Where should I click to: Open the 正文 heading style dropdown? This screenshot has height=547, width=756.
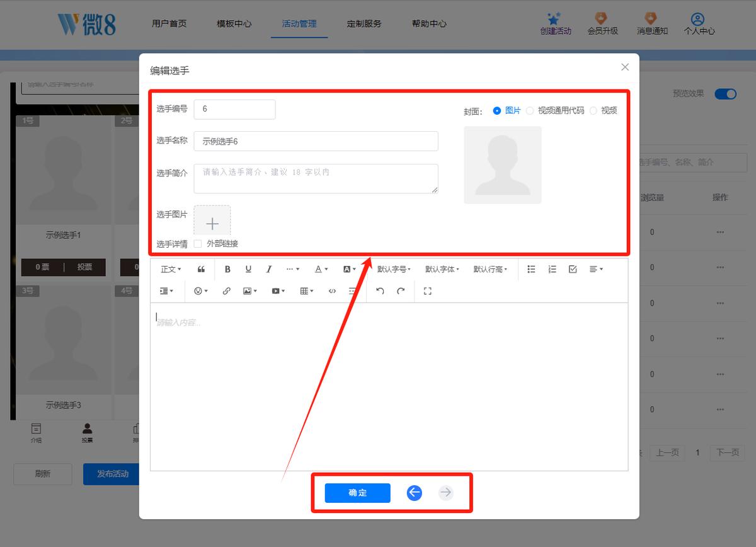(x=171, y=269)
